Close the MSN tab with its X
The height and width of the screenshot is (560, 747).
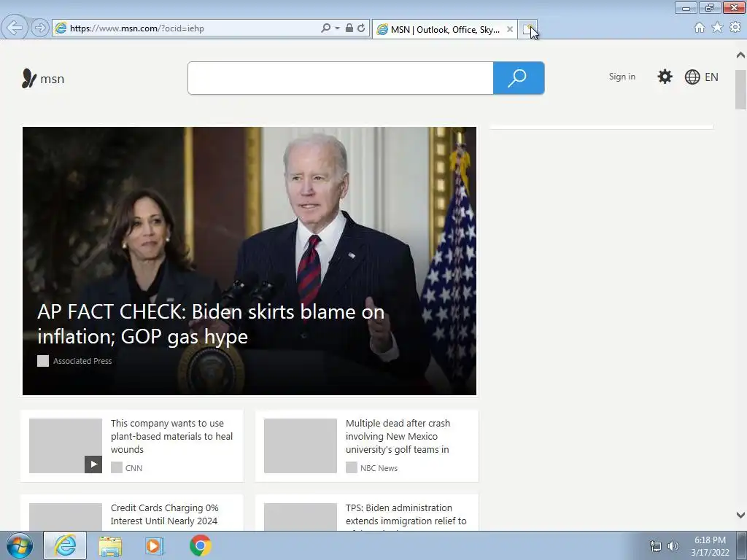click(509, 29)
